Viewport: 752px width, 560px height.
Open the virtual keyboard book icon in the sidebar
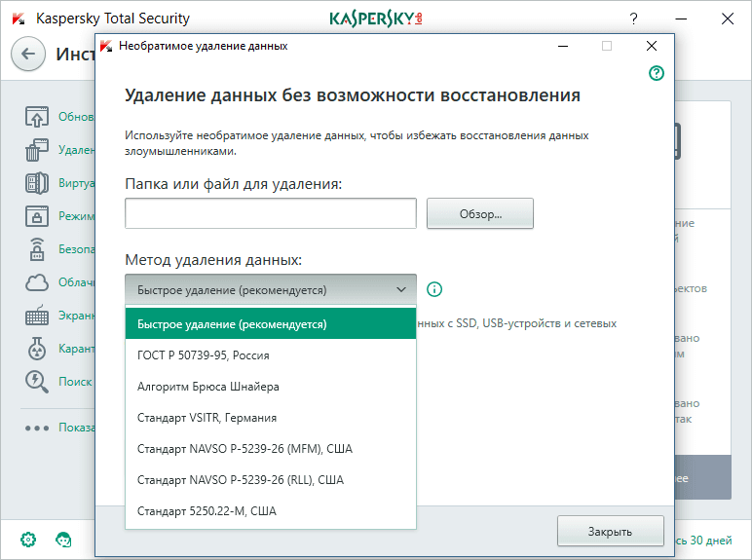(x=37, y=183)
